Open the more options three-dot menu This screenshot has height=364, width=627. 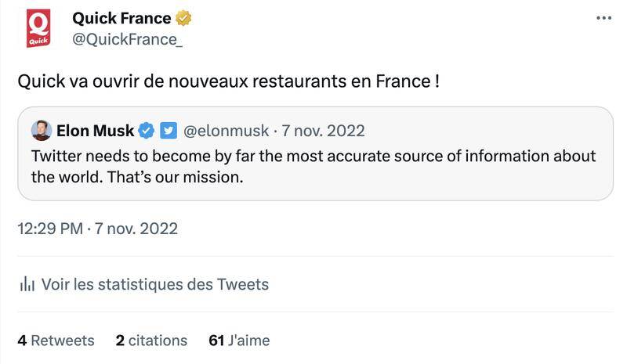[603, 17]
